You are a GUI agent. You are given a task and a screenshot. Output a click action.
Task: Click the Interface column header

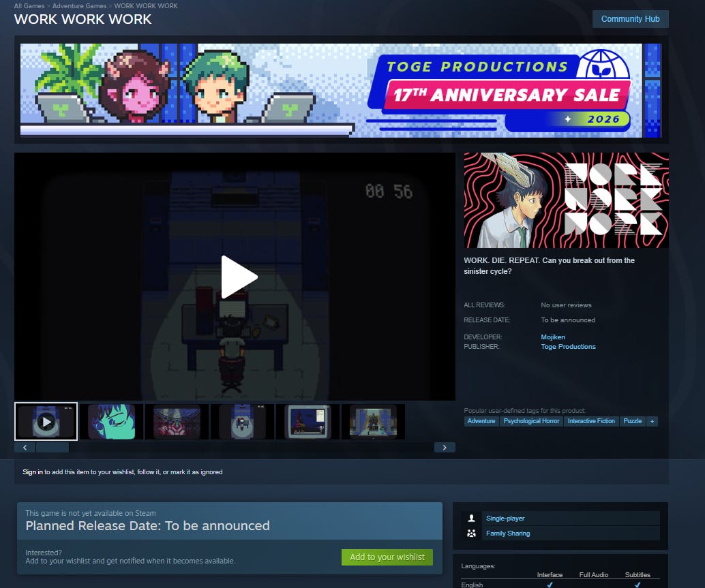550,574
